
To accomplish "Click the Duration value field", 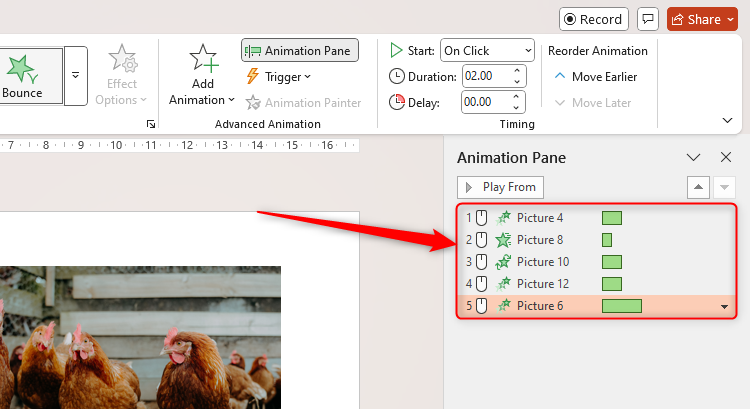I will point(486,76).
